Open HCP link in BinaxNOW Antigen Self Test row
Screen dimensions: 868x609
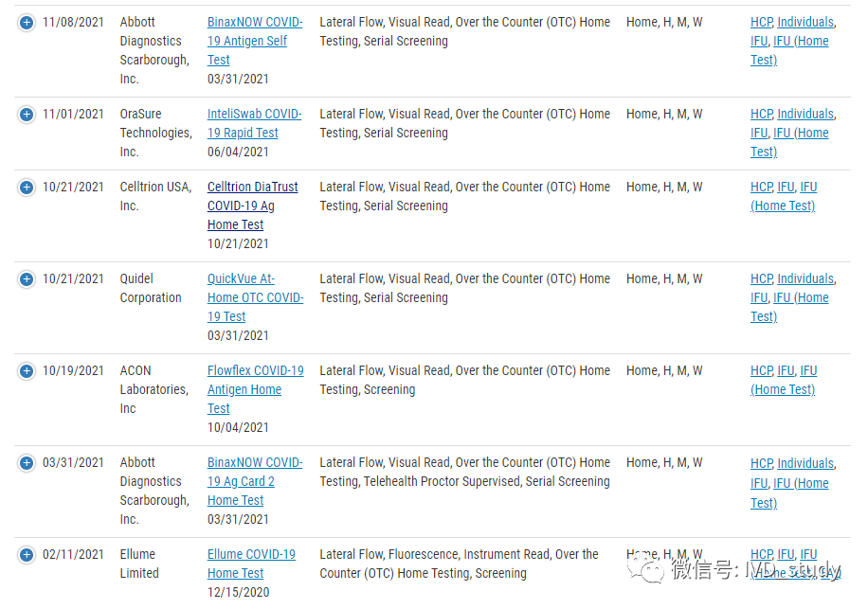[x=761, y=22]
